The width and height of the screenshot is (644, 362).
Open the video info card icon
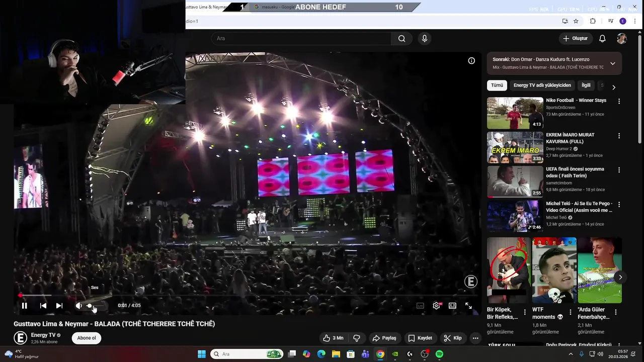coord(471,61)
